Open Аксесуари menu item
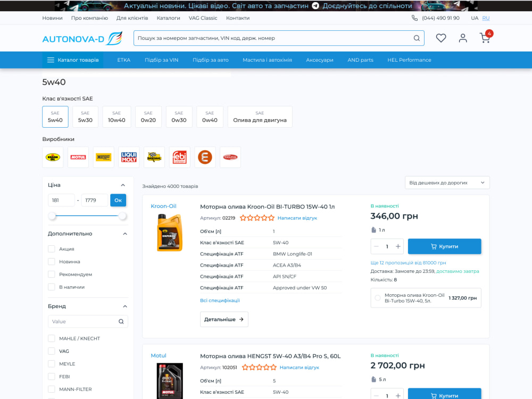Screen dimensions: 532x399 tap(320, 60)
